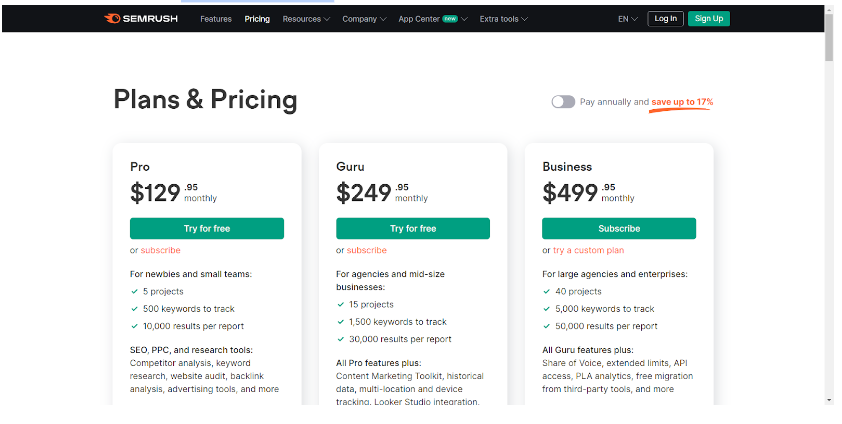Click the 500 keywords to track checkmark
Image resolution: width=842 pixels, height=424 pixels.
point(135,309)
